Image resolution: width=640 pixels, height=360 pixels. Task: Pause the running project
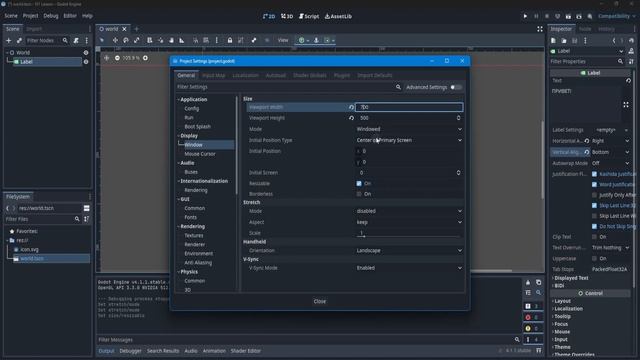536,16
